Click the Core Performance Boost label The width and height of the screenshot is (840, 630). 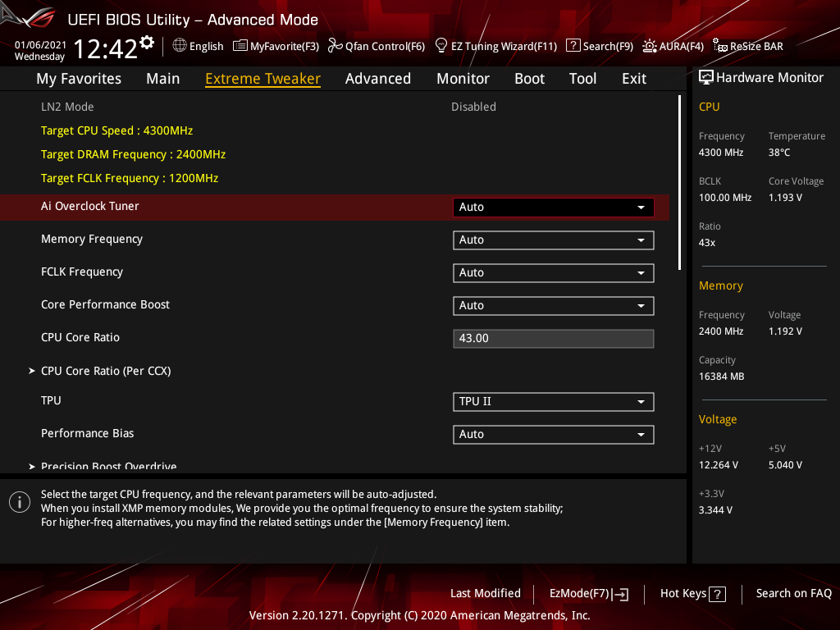point(105,304)
